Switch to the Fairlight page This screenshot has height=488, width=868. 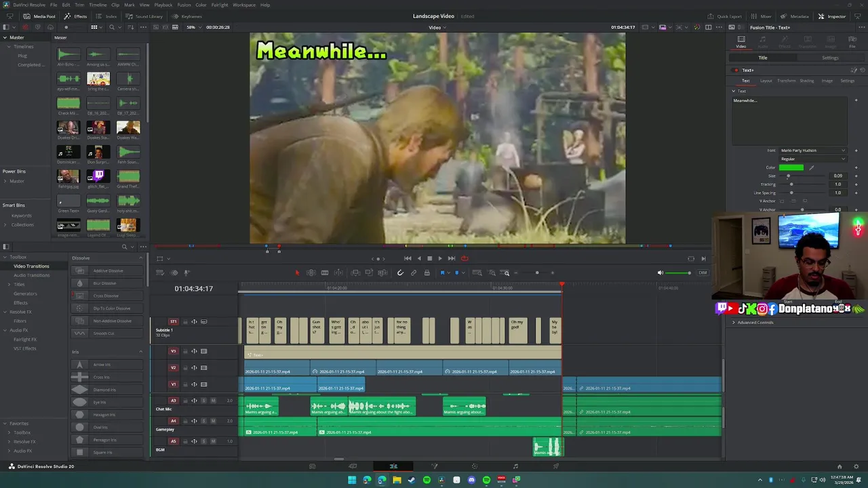(515, 466)
